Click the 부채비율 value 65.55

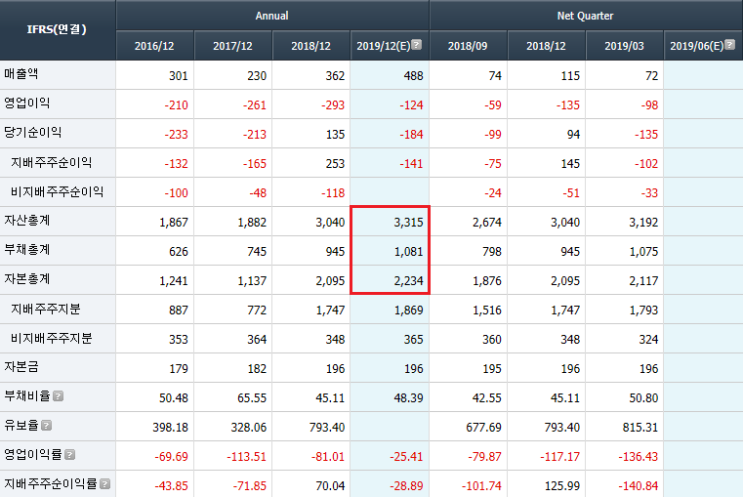click(x=252, y=398)
